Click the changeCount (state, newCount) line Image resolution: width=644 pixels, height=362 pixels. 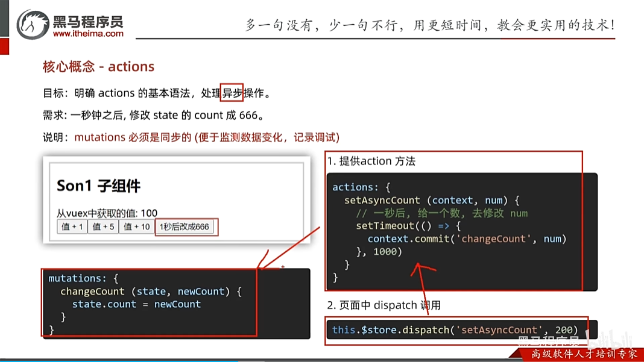(151, 292)
